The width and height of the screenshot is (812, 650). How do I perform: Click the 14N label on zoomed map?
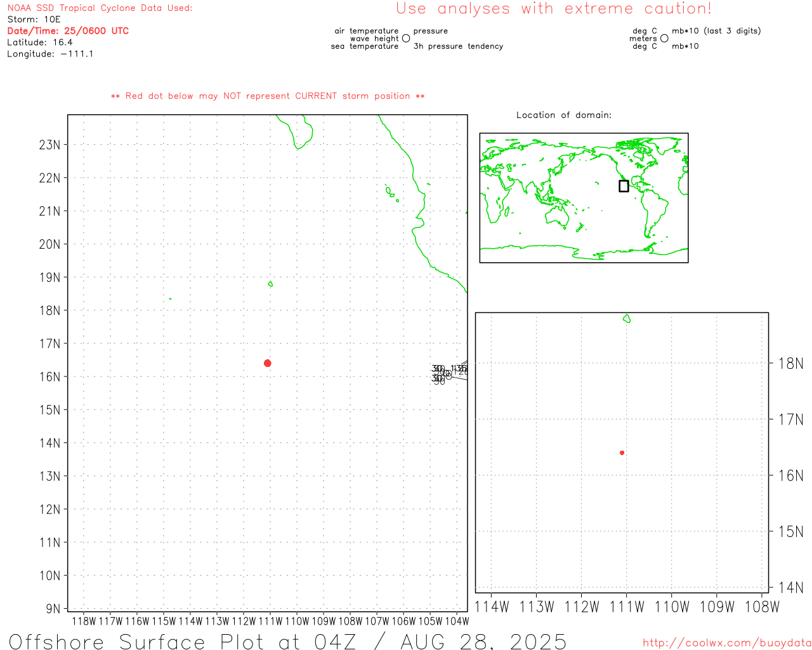pos(790,588)
